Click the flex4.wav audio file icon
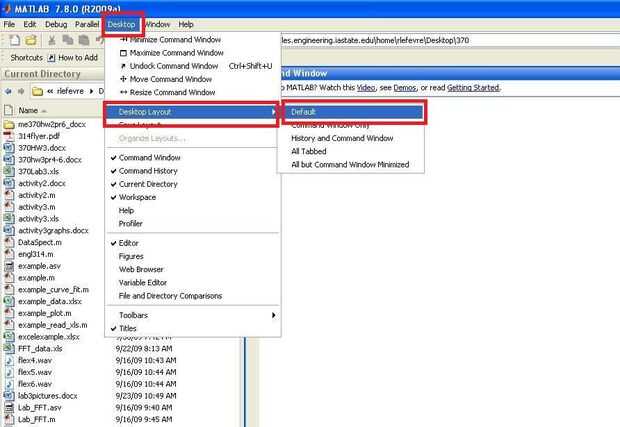The width and height of the screenshot is (620, 427). pyautogui.click(x=9, y=361)
